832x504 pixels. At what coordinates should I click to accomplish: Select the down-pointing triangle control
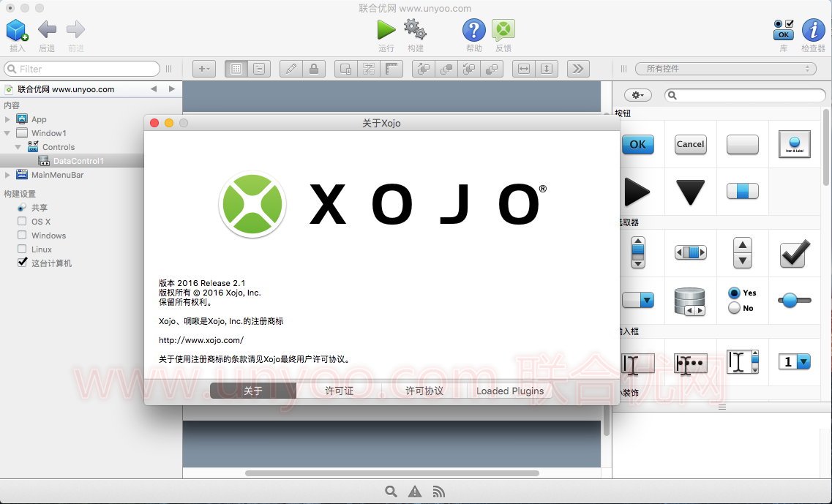click(690, 192)
